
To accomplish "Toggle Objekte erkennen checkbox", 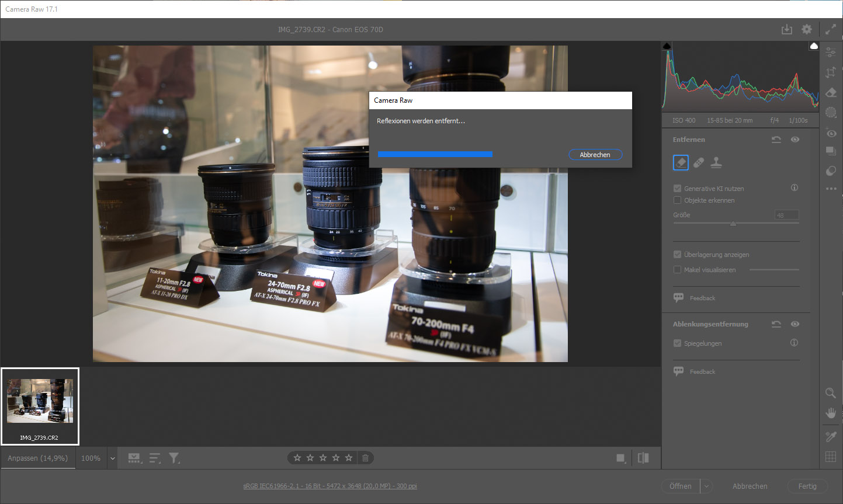I will 677,200.
